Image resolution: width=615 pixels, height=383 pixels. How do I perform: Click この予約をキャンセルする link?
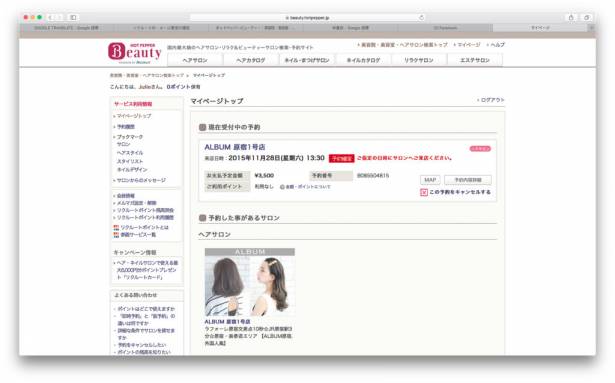[460, 192]
